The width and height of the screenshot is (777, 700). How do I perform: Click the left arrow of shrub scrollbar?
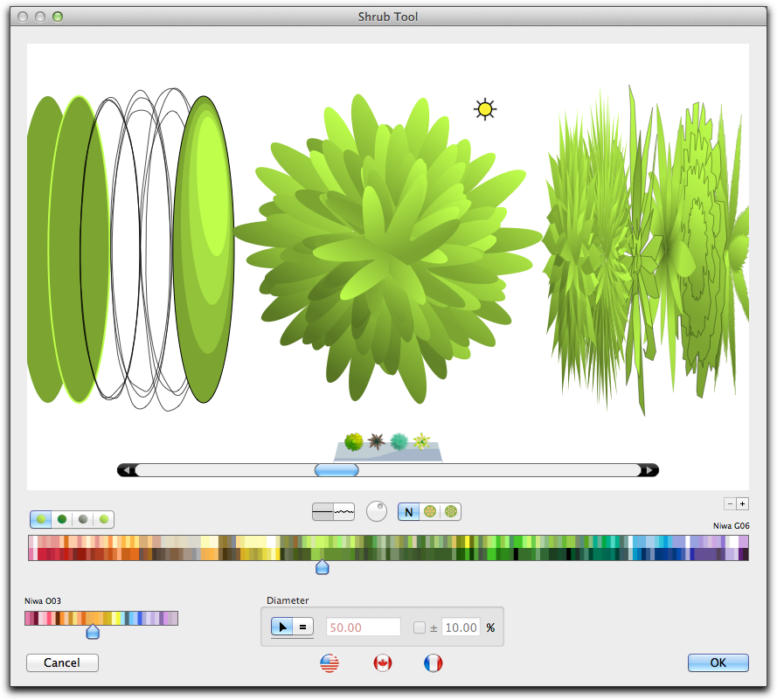click(x=127, y=470)
